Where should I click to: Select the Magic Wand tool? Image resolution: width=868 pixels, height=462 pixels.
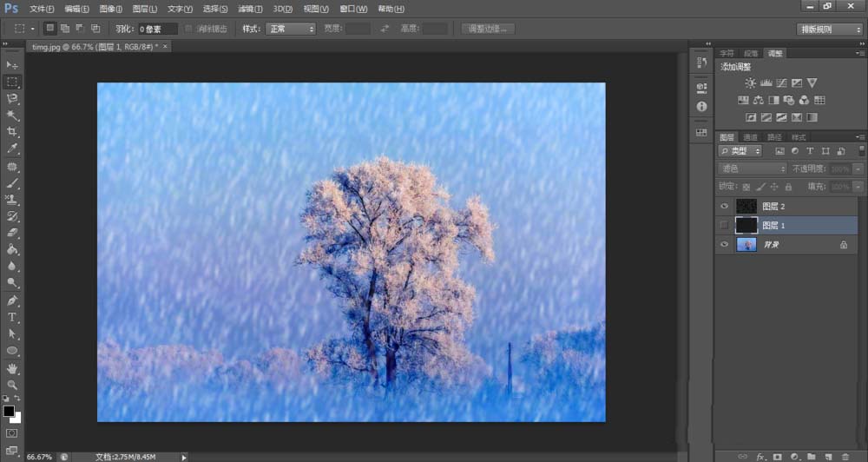pyautogui.click(x=12, y=115)
